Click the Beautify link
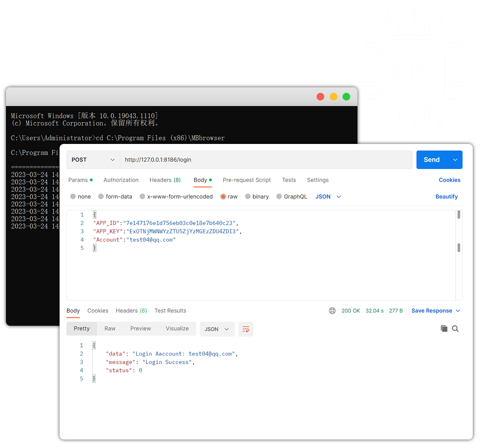Viewport: 480px width, 448px height. [446, 197]
